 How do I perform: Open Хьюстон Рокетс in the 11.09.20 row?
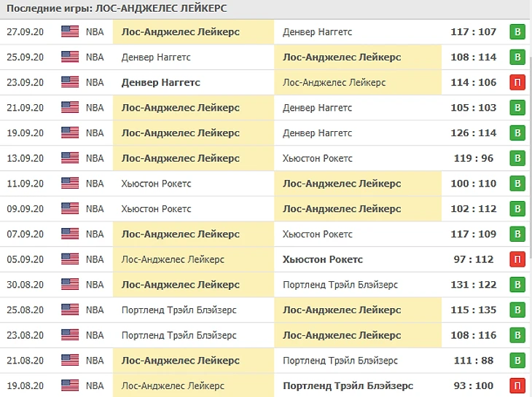[x=157, y=184]
